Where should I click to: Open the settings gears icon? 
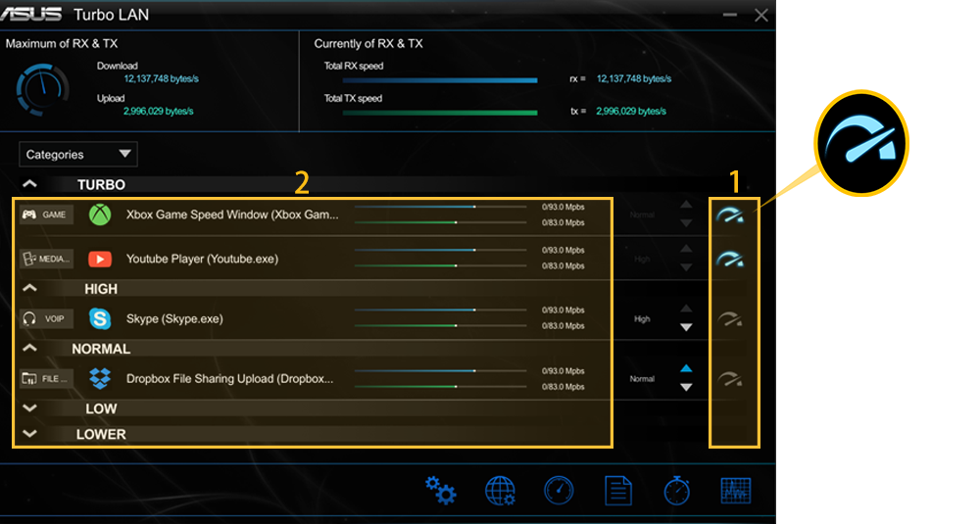pos(441,490)
